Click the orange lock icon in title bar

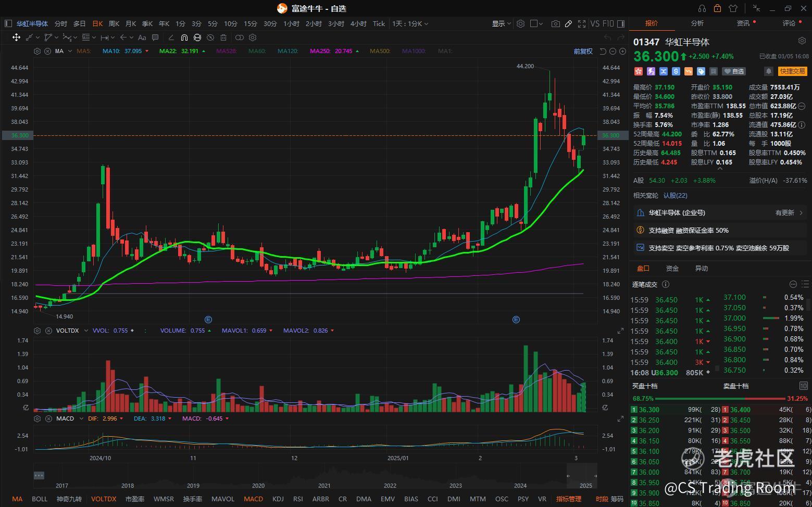(x=718, y=8)
